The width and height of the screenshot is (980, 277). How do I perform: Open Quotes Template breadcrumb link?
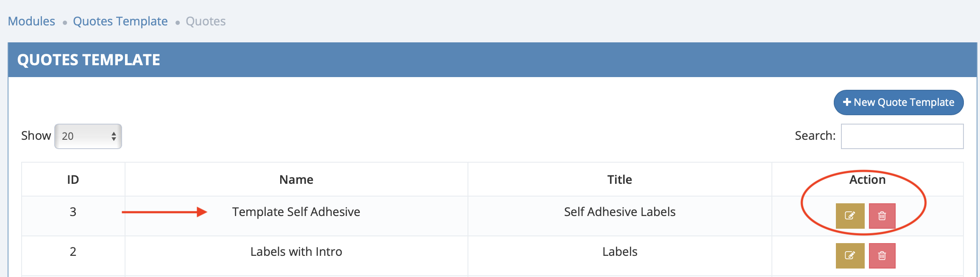tap(120, 21)
